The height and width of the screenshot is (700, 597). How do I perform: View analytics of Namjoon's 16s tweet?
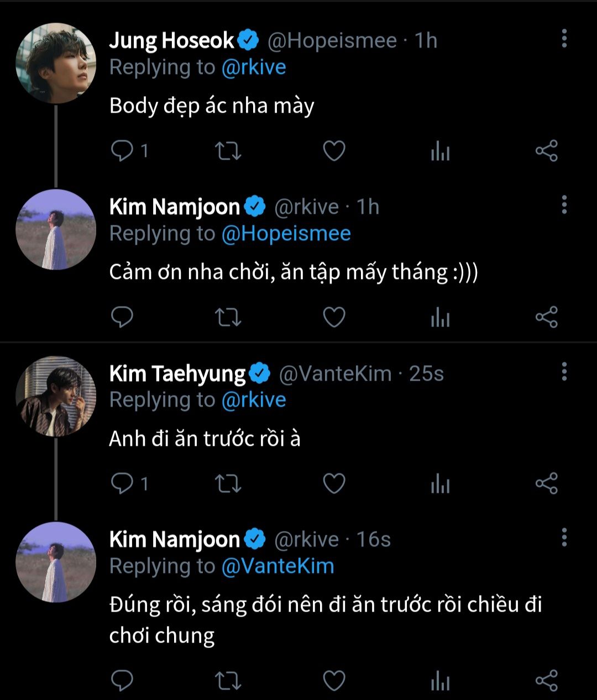pos(440,681)
